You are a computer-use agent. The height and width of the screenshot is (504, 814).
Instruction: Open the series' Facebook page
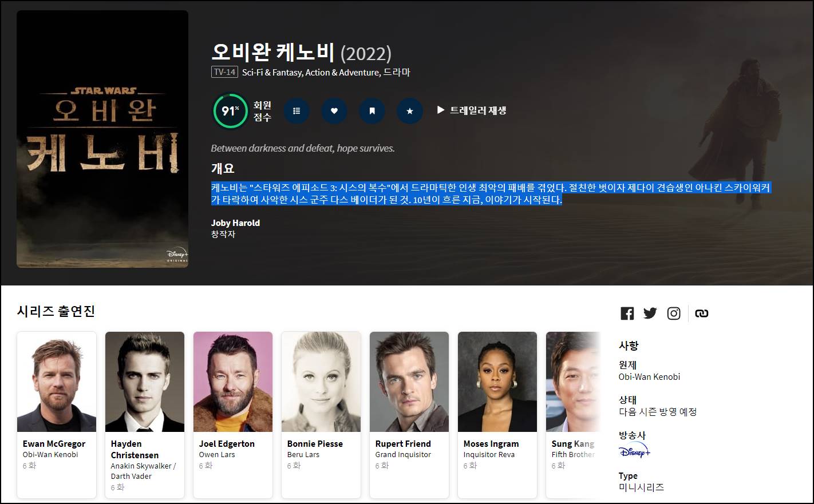coord(627,313)
